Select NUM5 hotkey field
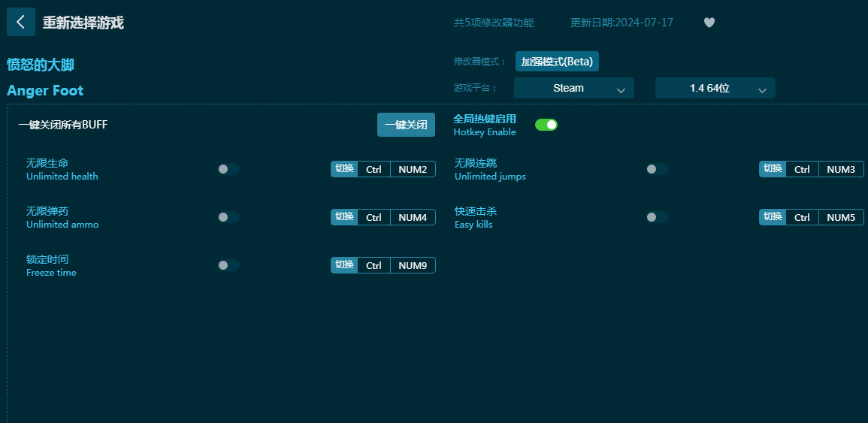This screenshot has width=868, height=423. click(842, 218)
